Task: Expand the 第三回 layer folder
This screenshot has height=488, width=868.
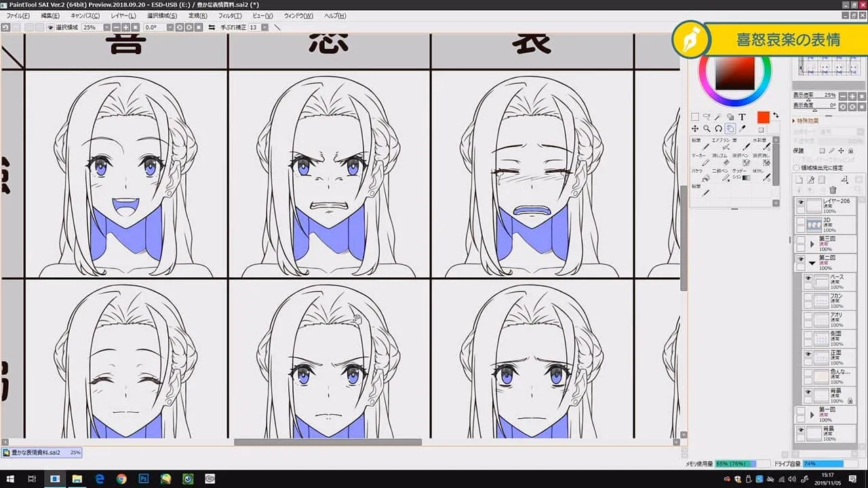Action: 812,243
